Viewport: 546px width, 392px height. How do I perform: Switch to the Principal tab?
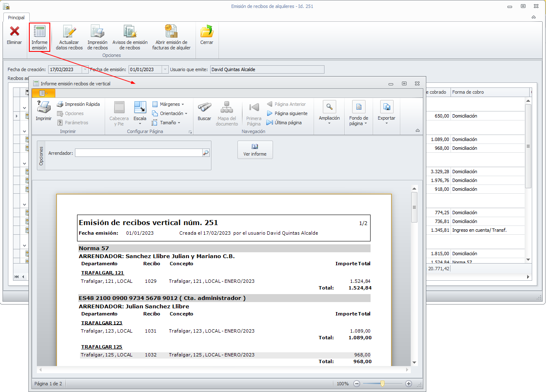[x=16, y=18]
